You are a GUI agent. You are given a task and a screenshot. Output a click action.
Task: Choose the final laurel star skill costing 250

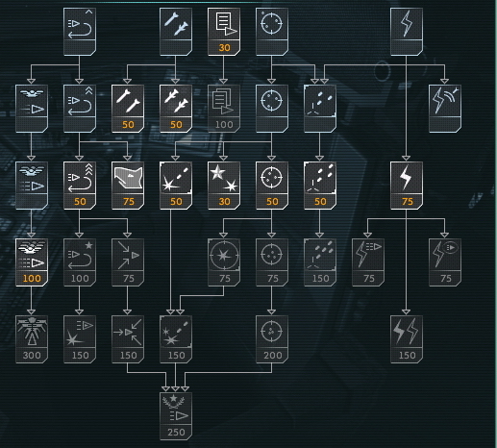tap(176, 416)
